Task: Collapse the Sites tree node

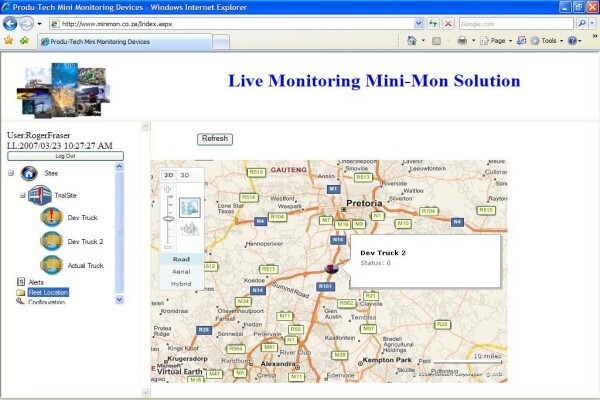Action: click(11, 173)
